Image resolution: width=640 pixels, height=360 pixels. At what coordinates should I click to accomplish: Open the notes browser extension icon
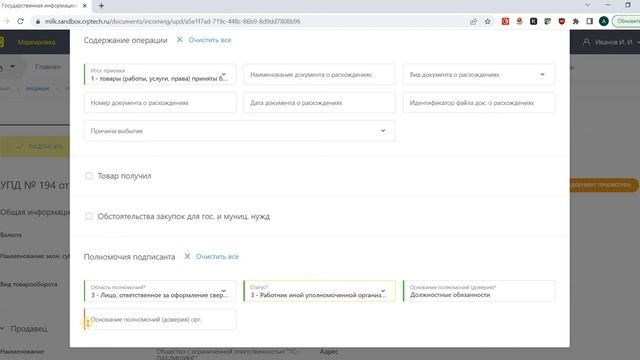pos(547,21)
